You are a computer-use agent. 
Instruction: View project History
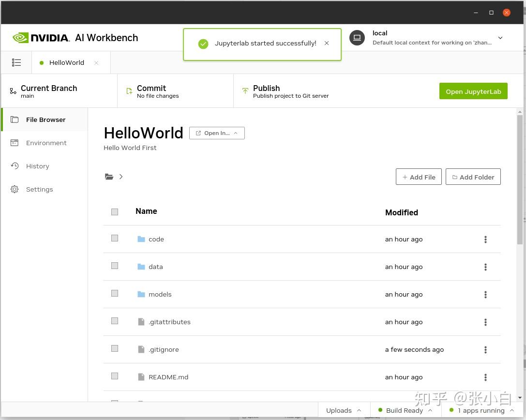[x=37, y=166]
